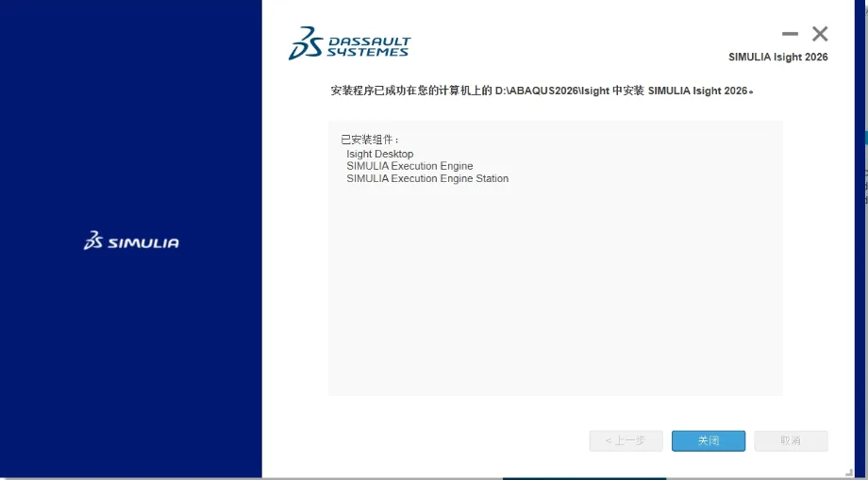Click the installation success message text

pyautogui.click(x=542, y=91)
